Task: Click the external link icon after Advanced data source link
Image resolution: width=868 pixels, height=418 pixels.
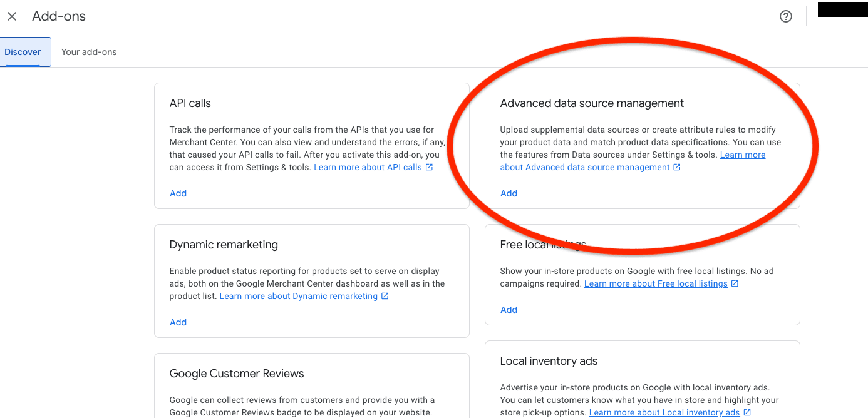Action: click(x=677, y=167)
